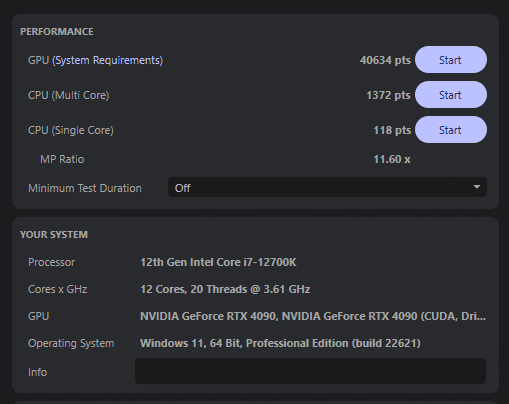The height and width of the screenshot is (404, 509).
Task: Click the MP Ratio value 11.60 x
Action: (x=392, y=159)
